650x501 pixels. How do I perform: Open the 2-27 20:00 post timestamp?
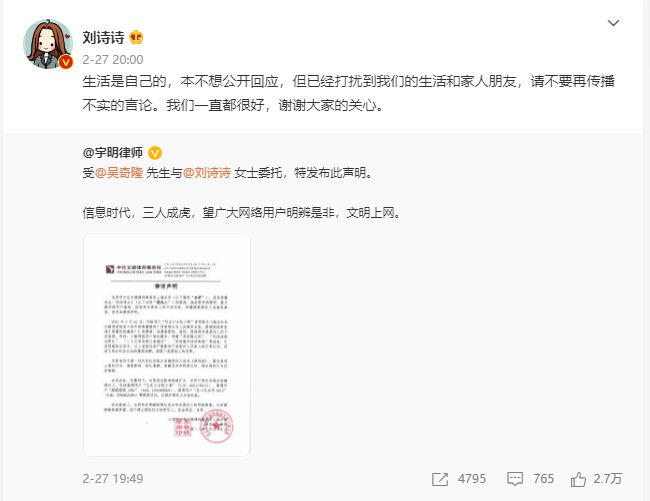pos(113,60)
